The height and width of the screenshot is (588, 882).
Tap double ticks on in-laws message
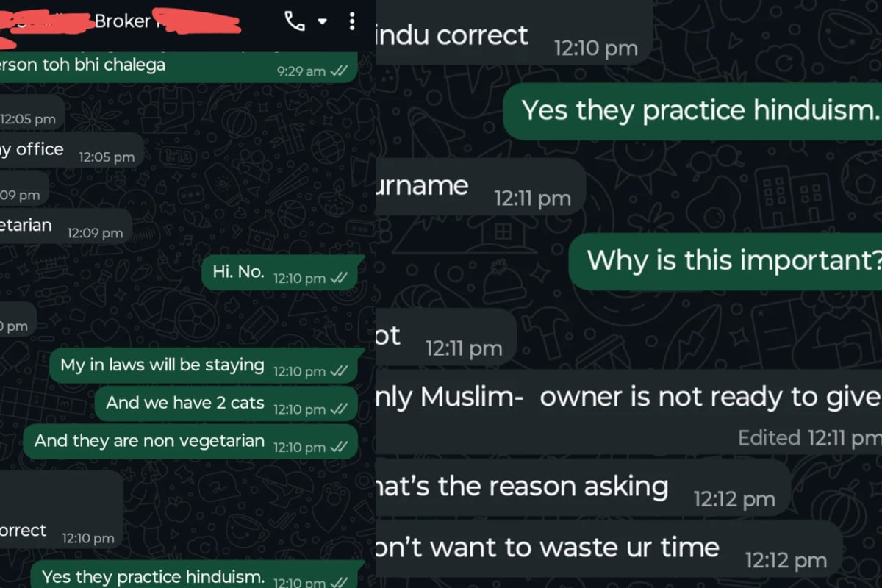pos(339,371)
